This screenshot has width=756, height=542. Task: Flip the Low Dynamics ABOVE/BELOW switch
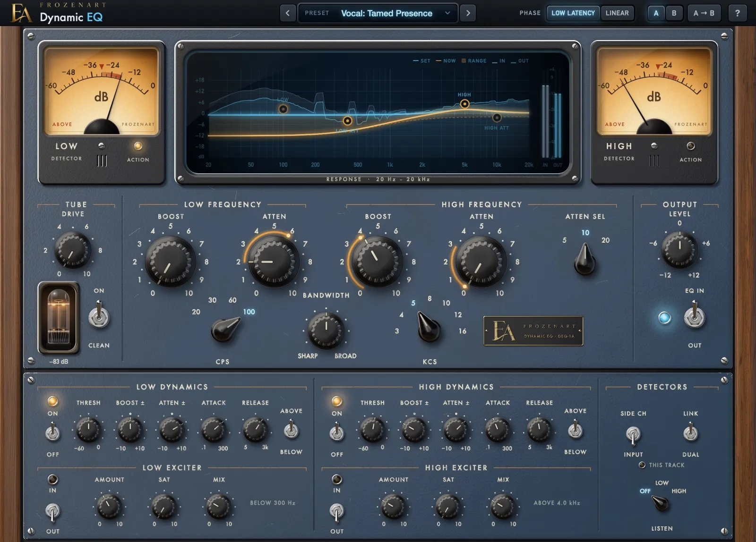pos(291,430)
